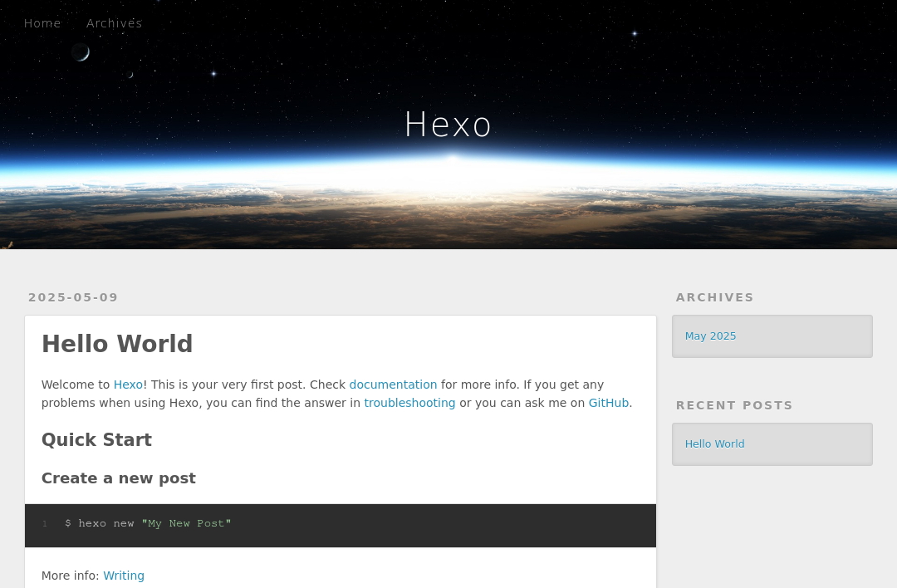The height and width of the screenshot is (588, 897).
Task: Visit the troubleshooting link
Action: (409, 403)
